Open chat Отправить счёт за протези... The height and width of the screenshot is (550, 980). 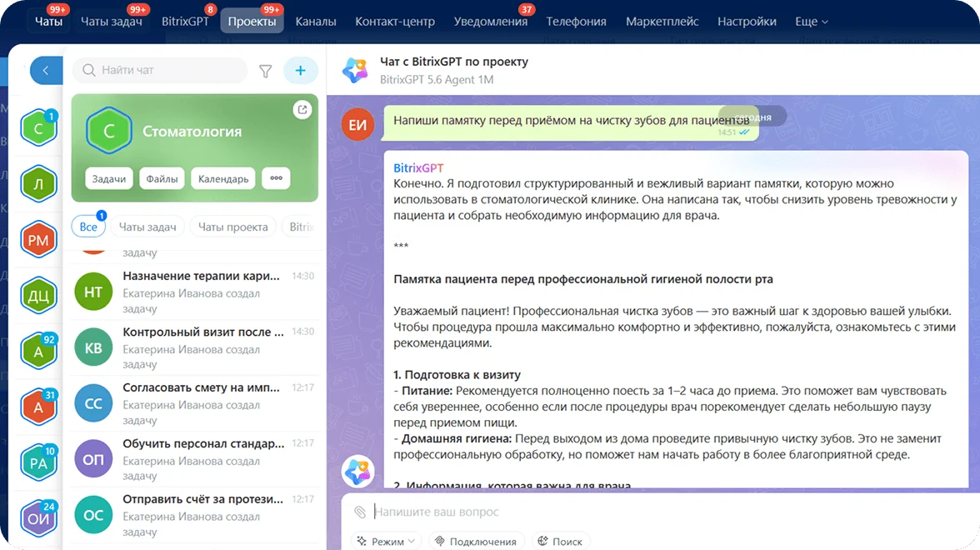tap(194, 515)
